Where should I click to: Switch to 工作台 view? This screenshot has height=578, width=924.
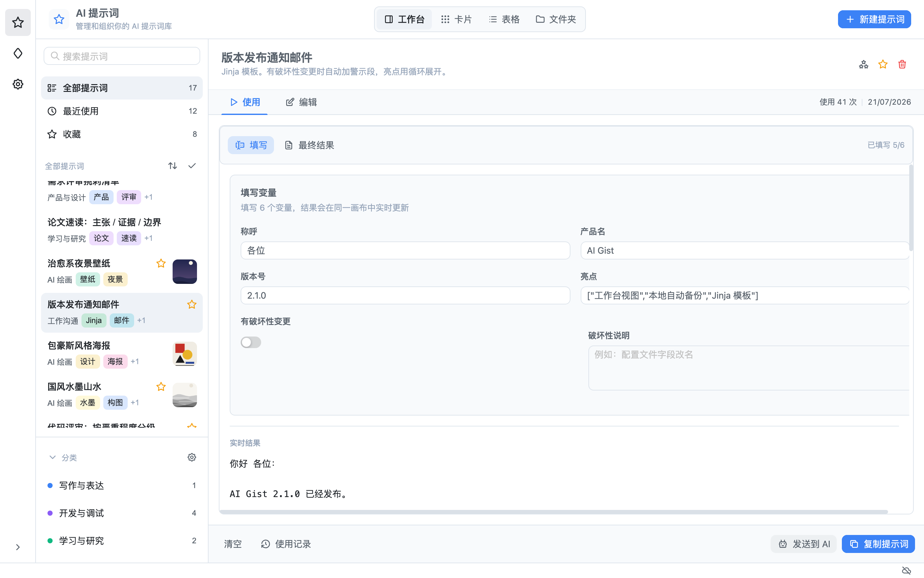click(x=404, y=19)
